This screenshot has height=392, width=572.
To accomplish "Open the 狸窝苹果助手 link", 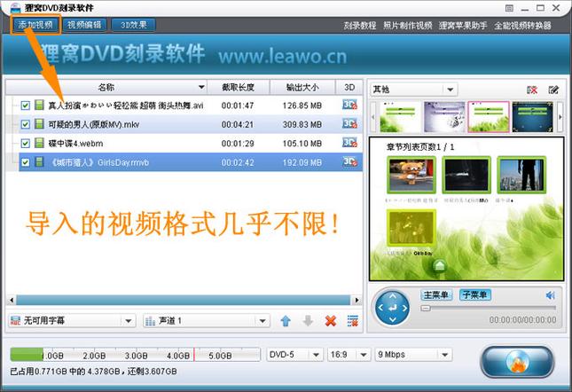I will pos(463,26).
